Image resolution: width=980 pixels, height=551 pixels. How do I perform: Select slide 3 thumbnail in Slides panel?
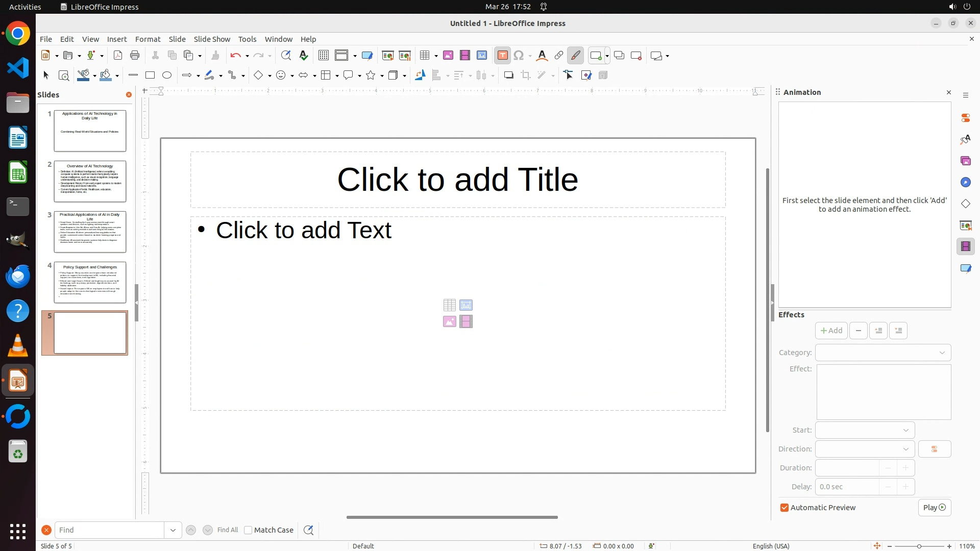[x=90, y=232]
